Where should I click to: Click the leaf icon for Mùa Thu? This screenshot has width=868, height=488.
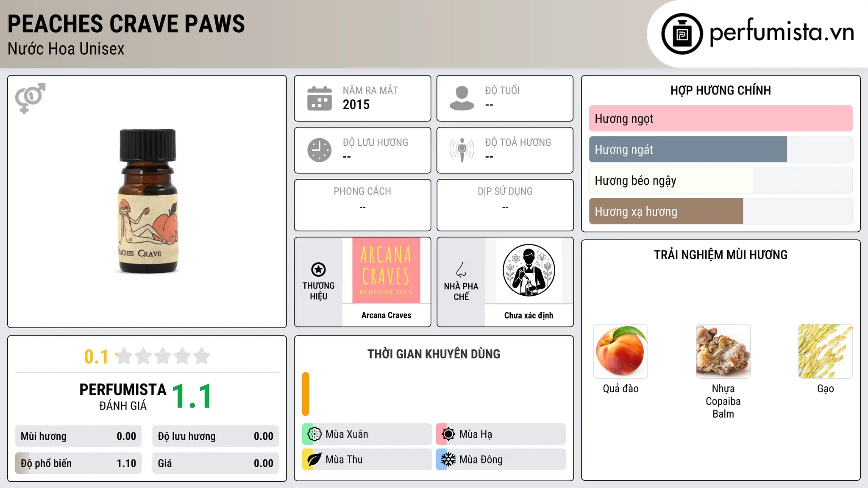click(314, 460)
